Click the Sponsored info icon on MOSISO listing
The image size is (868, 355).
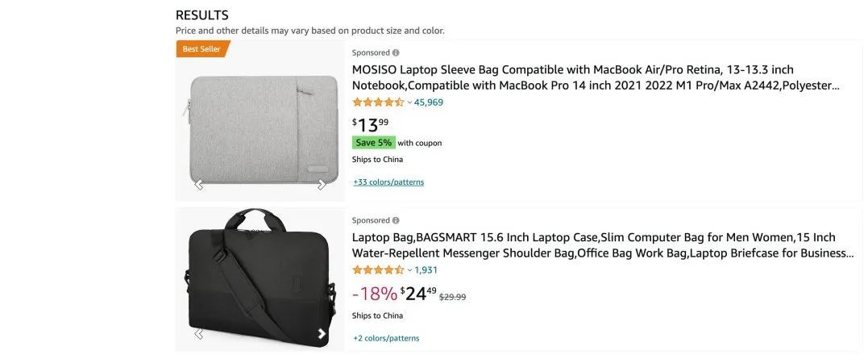[396, 52]
